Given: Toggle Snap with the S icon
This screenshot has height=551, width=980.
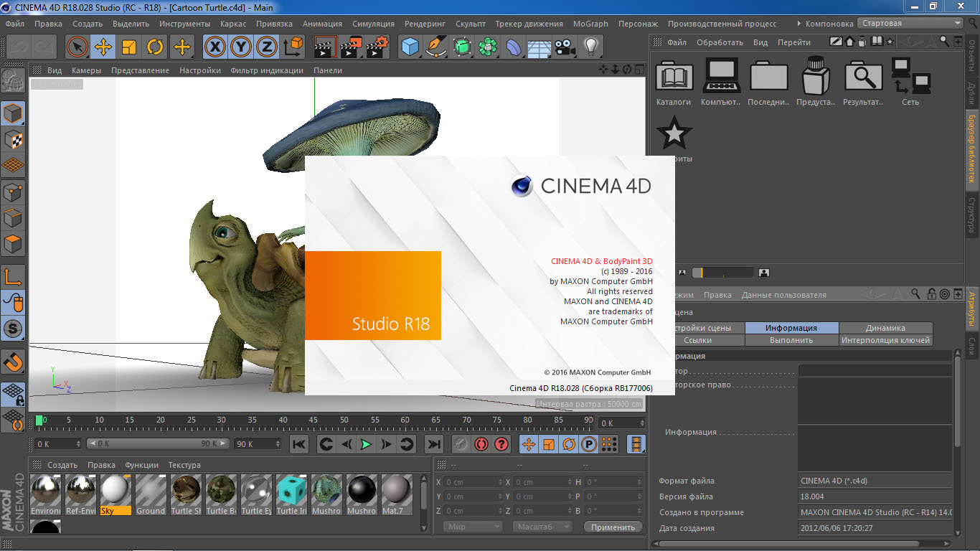Looking at the screenshot, I should 13,329.
